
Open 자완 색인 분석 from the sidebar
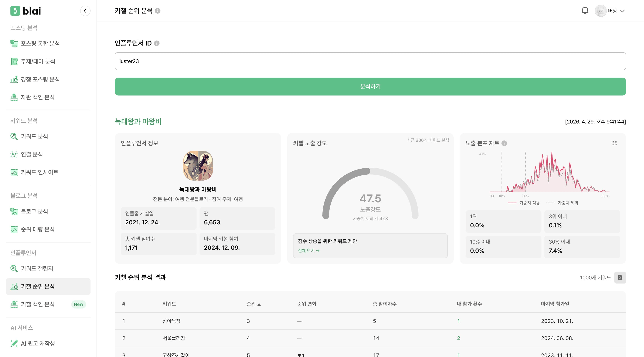tap(48, 97)
